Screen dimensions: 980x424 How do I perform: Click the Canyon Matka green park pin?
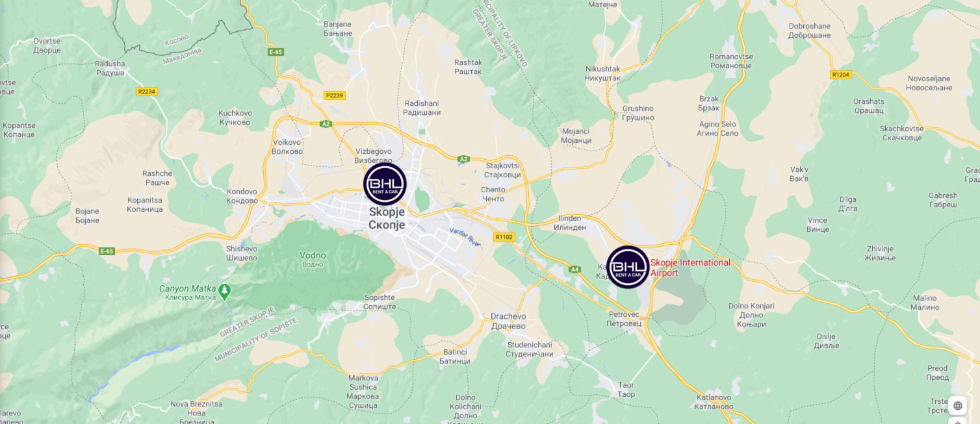(225, 291)
